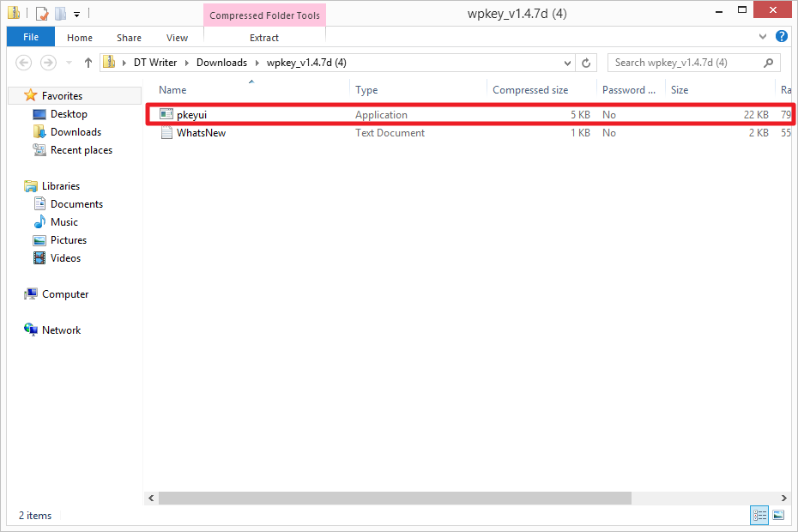Click the Forward navigation arrow
The image size is (798, 532).
[x=48, y=63]
